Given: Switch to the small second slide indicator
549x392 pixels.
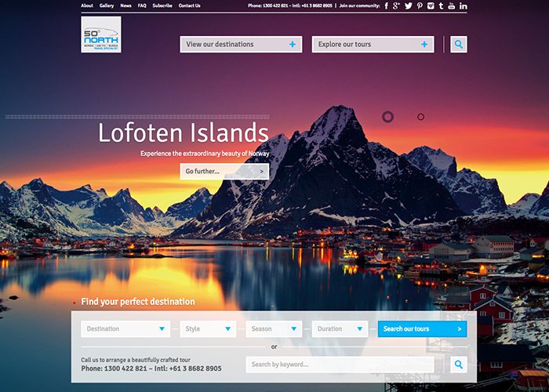Looking at the screenshot, I should pyautogui.click(x=421, y=117).
